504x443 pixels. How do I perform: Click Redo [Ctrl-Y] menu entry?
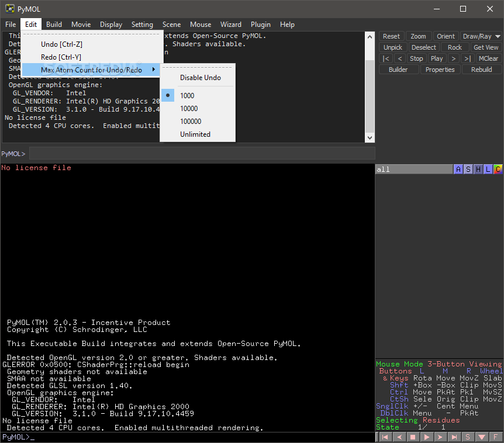pos(91,57)
